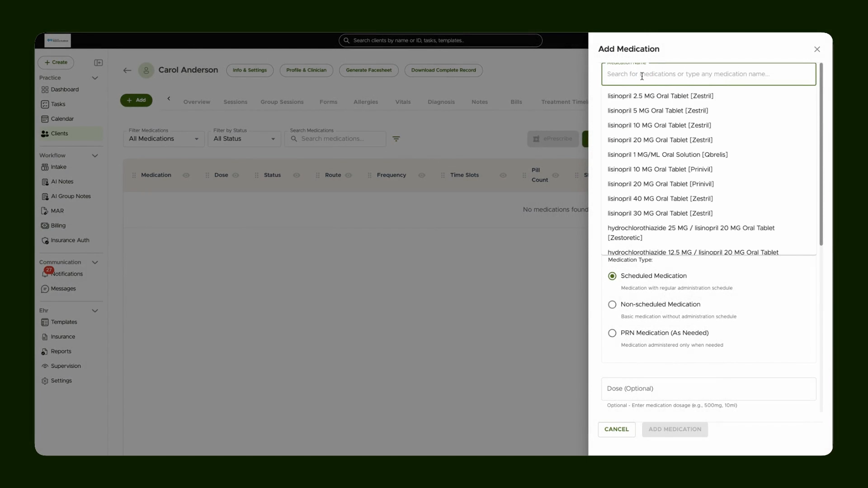This screenshot has width=868, height=488.
Task: Click the Dose (Optional) input field
Action: point(708,389)
